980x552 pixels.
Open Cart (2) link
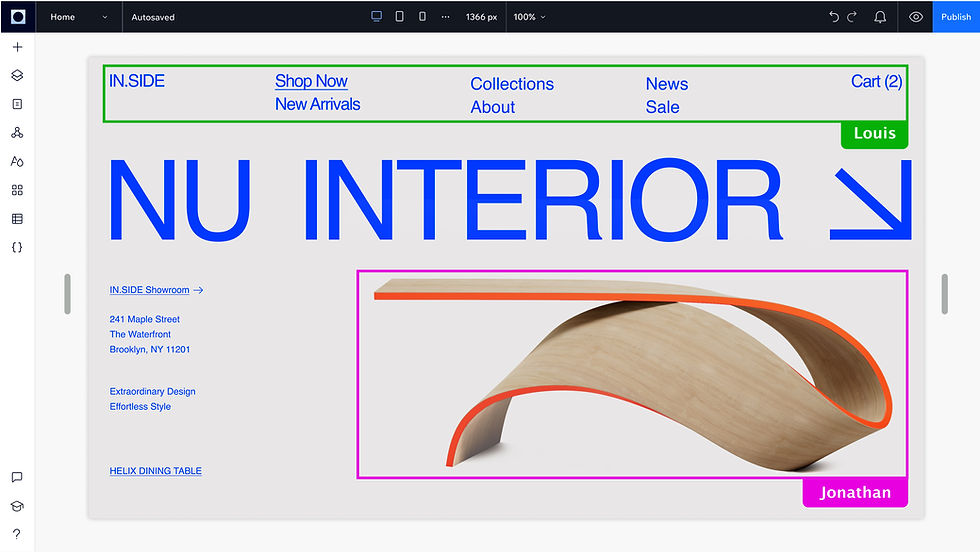pos(876,81)
